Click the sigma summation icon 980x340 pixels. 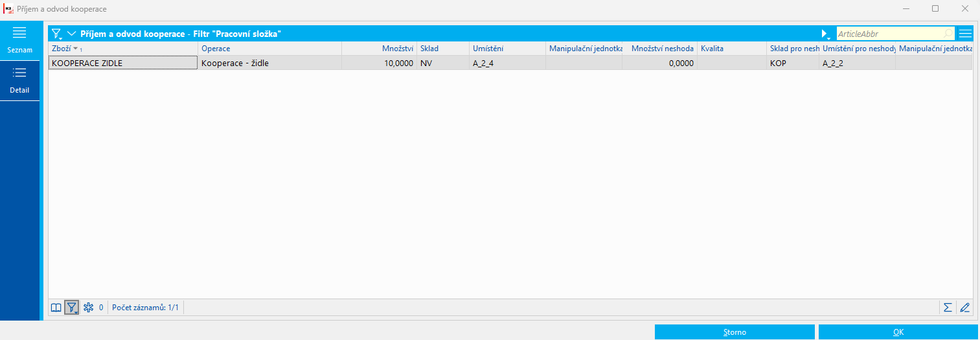point(948,308)
